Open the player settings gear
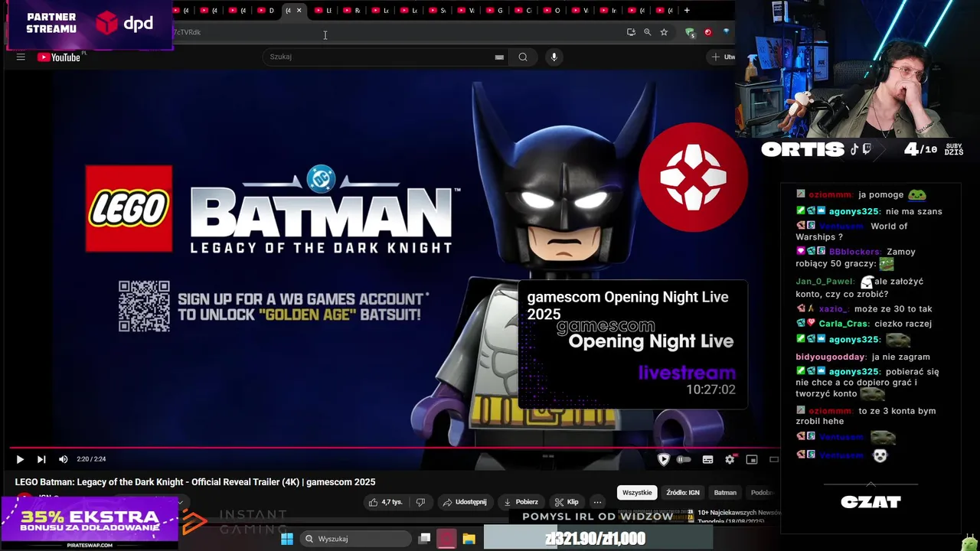Image resolution: width=980 pixels, height=551 pixels. (x=730, y=459)
